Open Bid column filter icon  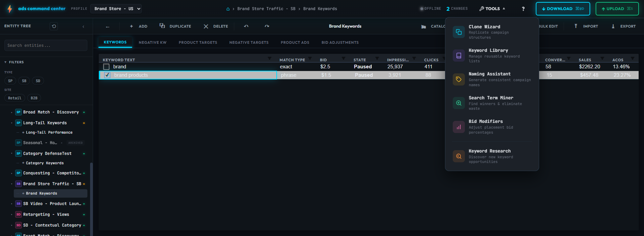coord(344,59)
